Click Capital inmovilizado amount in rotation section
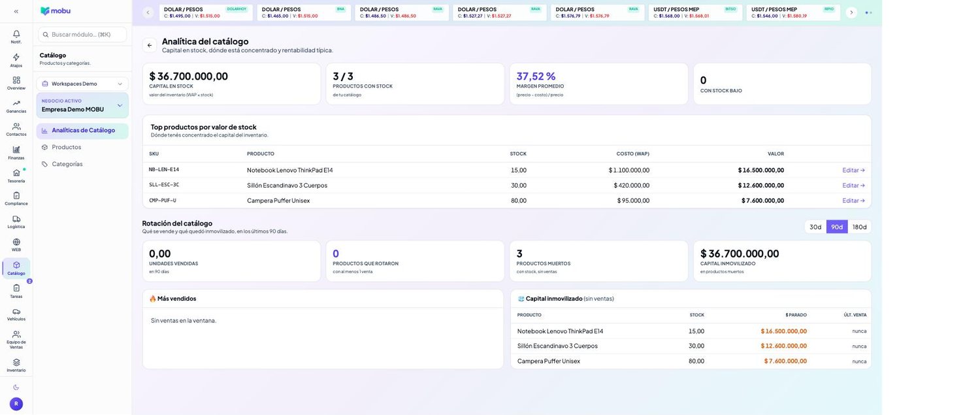 point(740,254)
